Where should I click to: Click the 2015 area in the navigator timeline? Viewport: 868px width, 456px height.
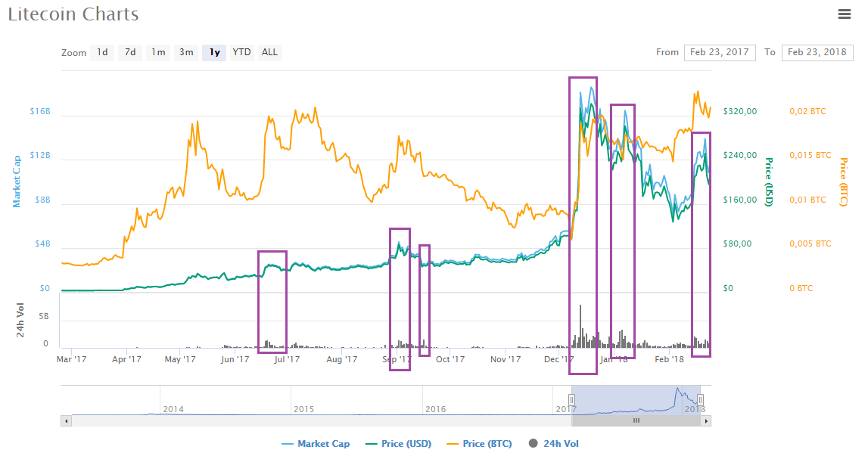tap(304, 409)
